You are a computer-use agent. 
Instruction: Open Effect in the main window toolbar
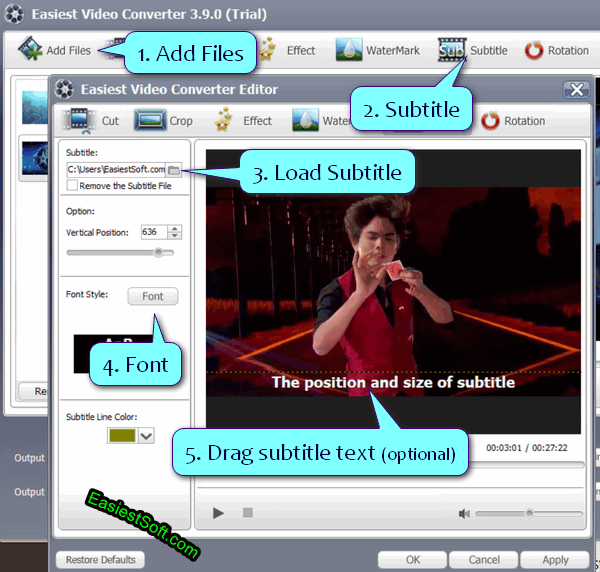pos(288,50)
